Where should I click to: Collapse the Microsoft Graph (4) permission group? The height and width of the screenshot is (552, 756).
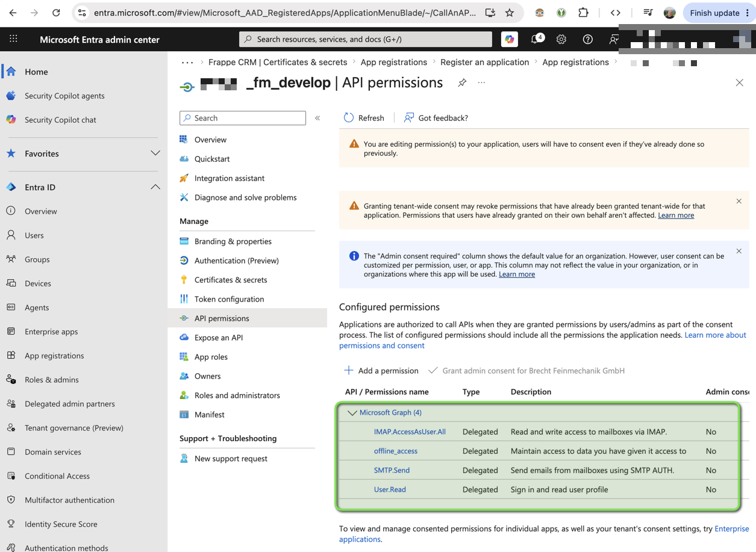[352, 413]
